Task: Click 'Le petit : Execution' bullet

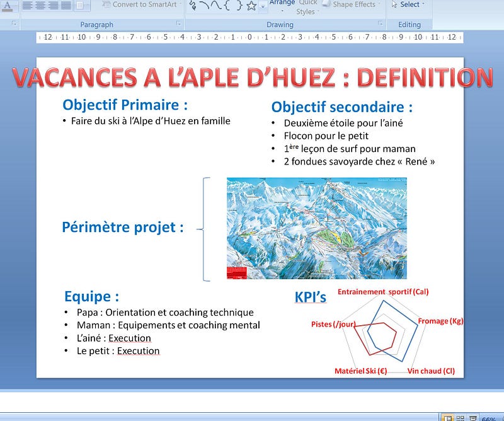Action: coord(118,351)
